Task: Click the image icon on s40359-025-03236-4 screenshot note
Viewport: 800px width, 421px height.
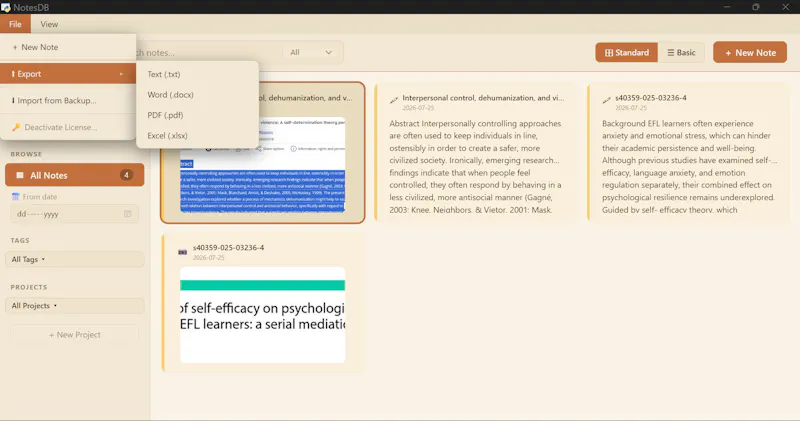Action: click(x=183, y=252)
